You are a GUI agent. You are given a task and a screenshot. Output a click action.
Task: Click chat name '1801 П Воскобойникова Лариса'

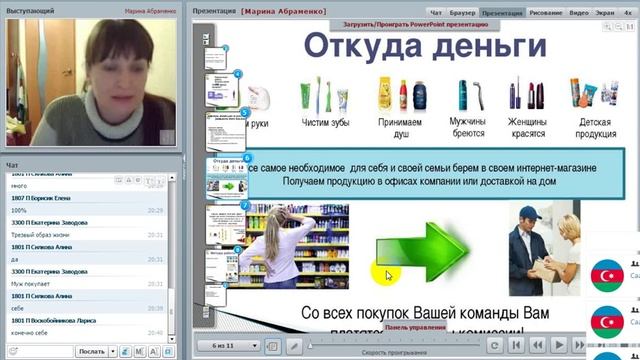point(53,321)
